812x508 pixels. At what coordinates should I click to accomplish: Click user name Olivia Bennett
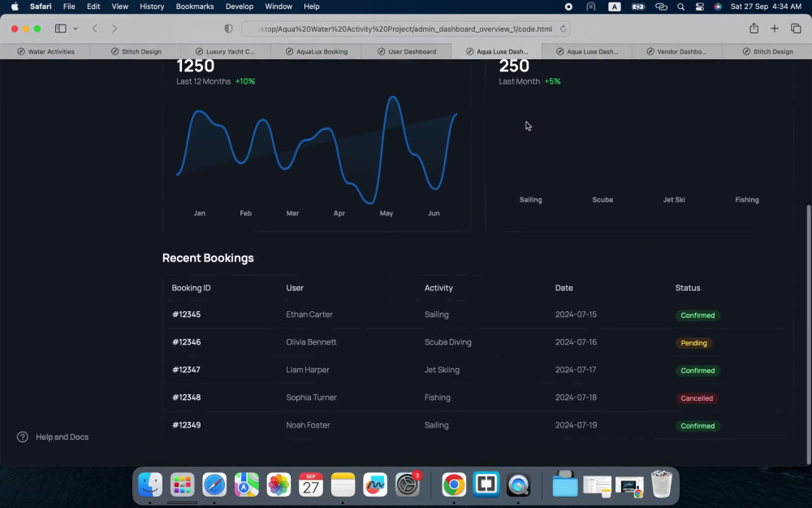coord(311,342)
